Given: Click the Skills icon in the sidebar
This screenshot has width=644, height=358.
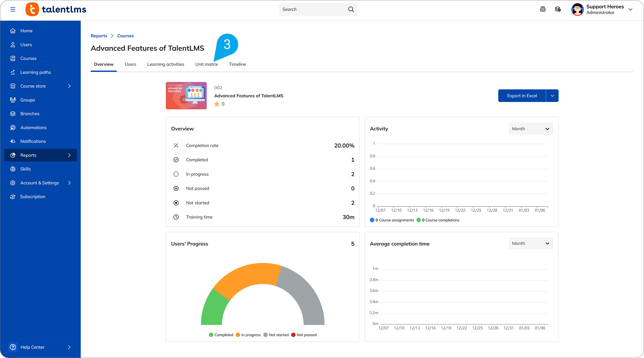Looking at the screenshot, I should tap(13, 169).
